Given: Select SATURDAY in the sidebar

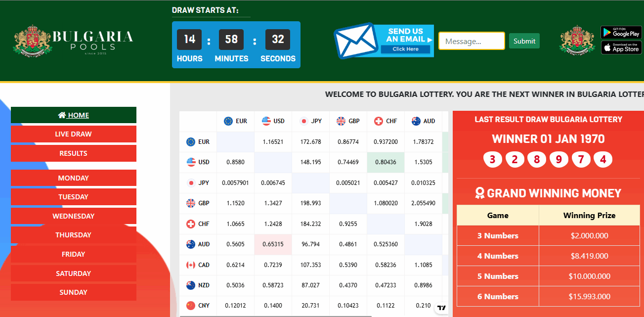Looking at the screenshot, I should (74, 273).
